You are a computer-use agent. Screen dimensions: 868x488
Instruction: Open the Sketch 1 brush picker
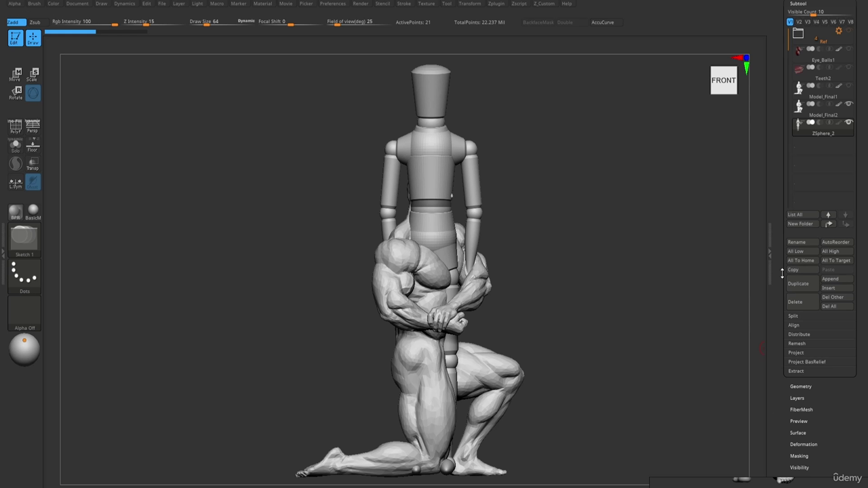click(x=24, y=241)
